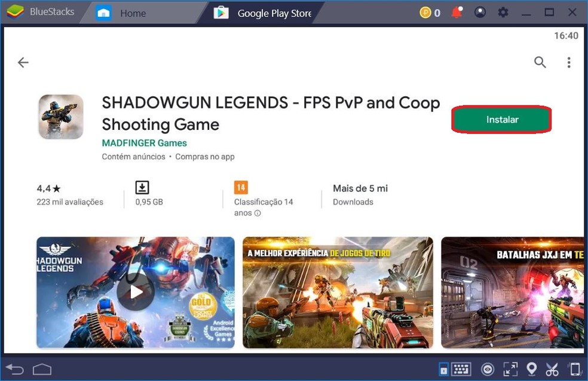Click the search magnifier in Play Store
This screenshot has width=588, height=381.
click(x=540, y=62)
